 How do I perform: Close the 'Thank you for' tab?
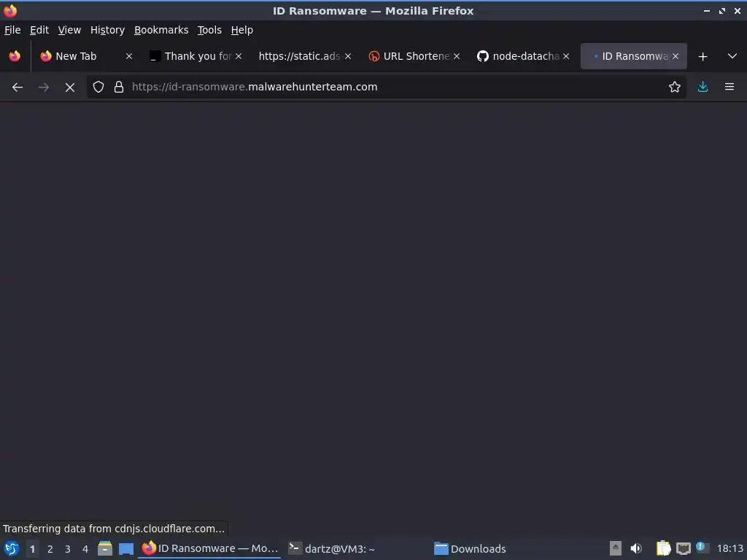click(239, 56)
